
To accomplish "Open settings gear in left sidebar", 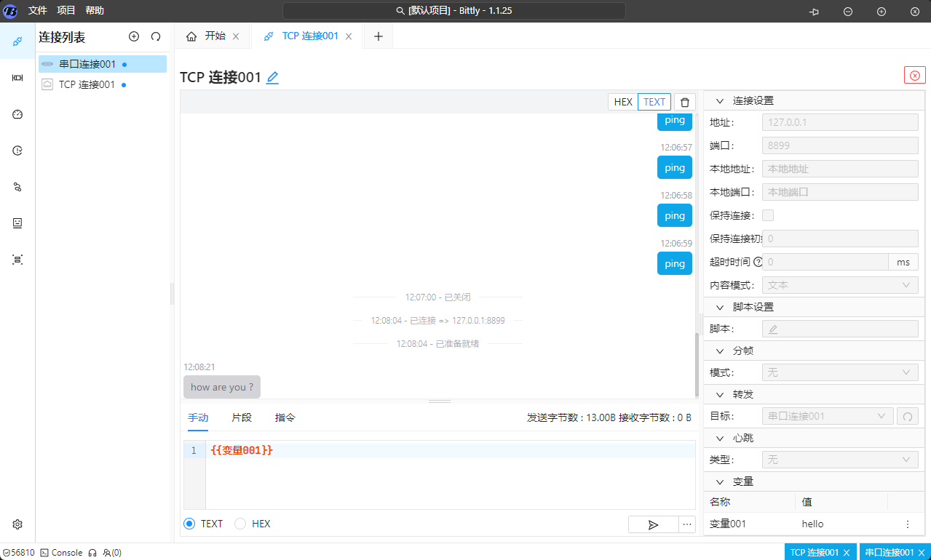I will (x=17, y=524).
